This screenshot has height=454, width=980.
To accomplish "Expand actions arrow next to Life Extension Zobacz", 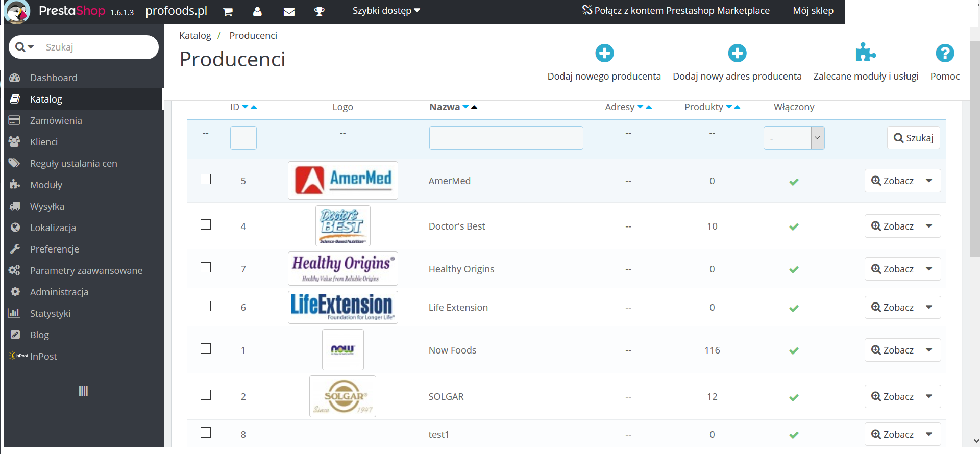I will [929, 307].
